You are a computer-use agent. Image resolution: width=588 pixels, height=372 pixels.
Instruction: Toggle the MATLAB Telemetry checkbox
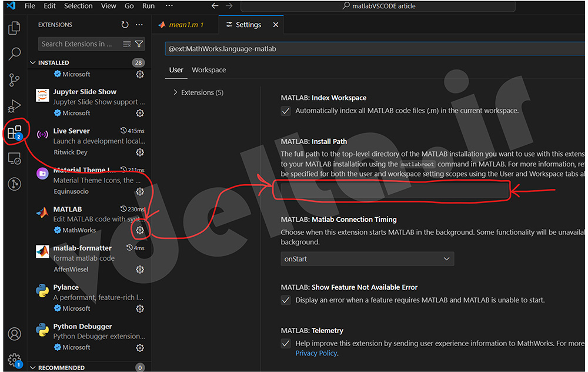click(x=286, y=344)
